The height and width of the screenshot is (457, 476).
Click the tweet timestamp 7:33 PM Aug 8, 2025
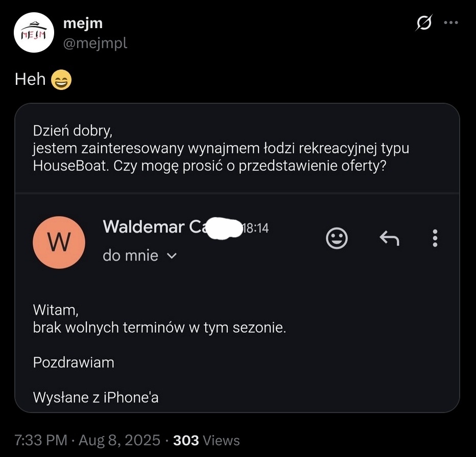[x=87, y=440]
